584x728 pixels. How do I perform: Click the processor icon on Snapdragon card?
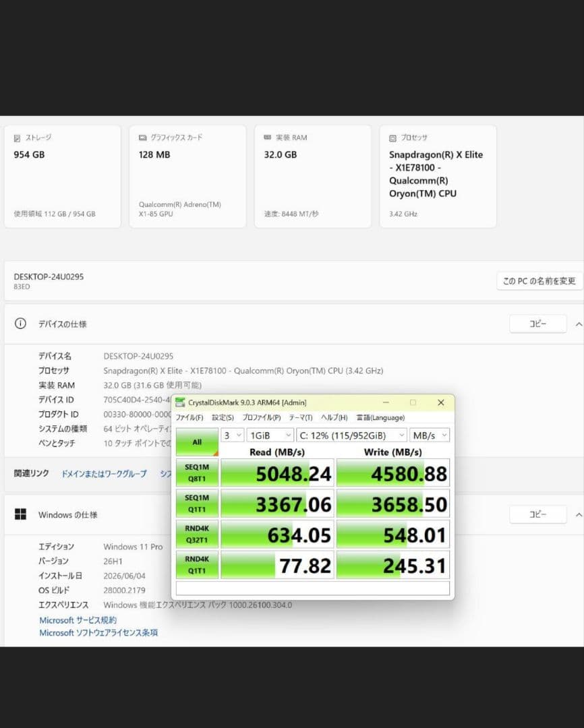point(392,138)
